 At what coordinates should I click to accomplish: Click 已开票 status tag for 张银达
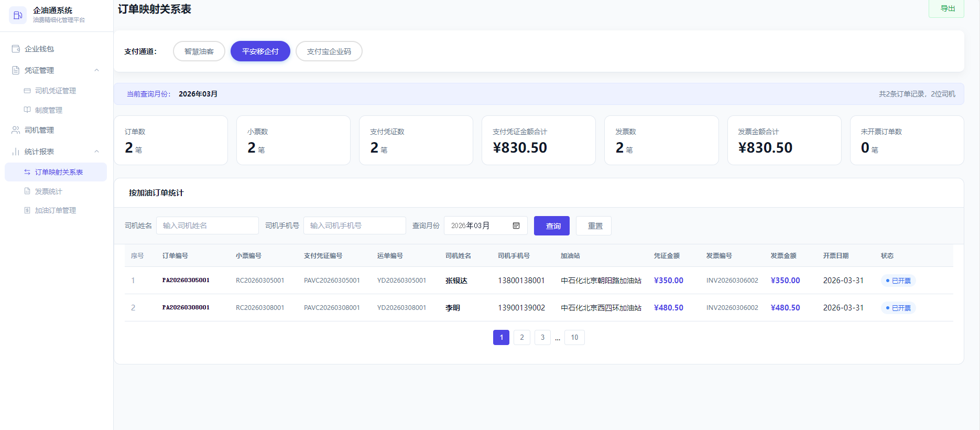click(898, 281)
